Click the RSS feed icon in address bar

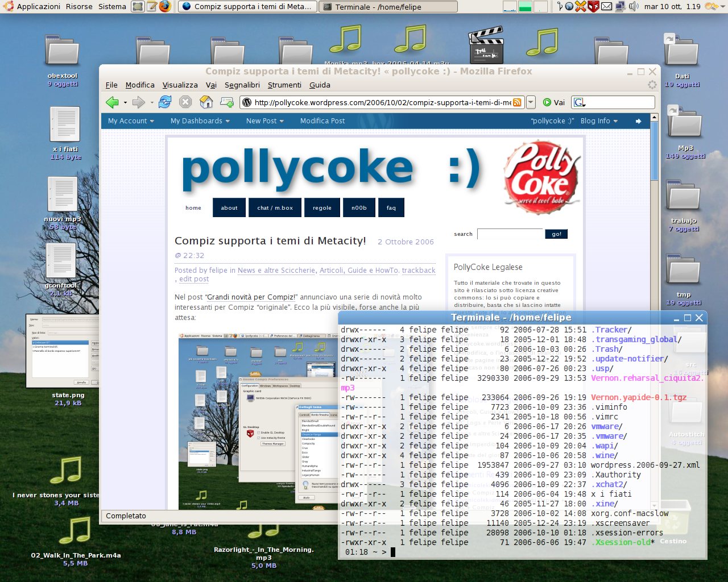click(x=517, y=102)
